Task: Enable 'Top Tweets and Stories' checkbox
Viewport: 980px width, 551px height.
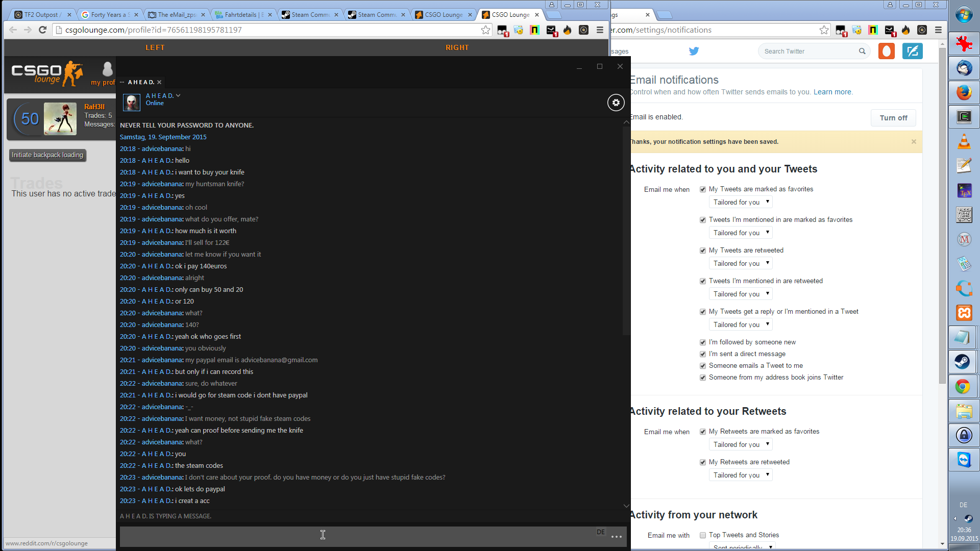Action: tap(703, 535)
